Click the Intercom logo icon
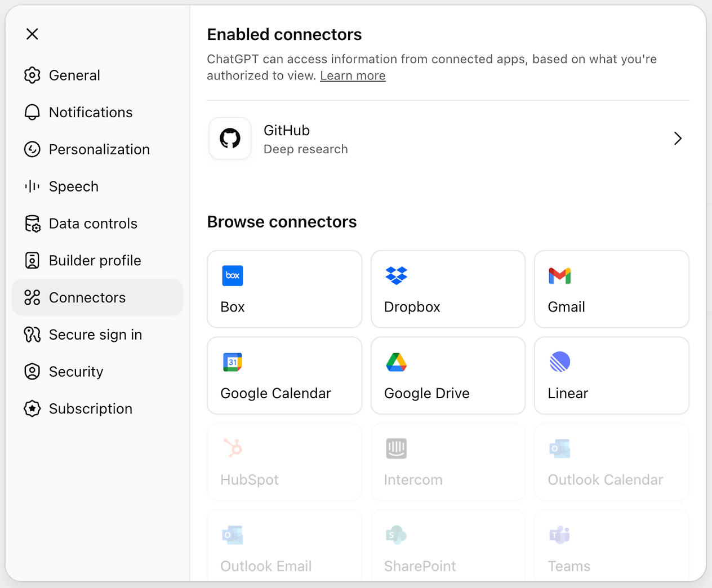This screenshot has height=588, width=712. [396, 448]
